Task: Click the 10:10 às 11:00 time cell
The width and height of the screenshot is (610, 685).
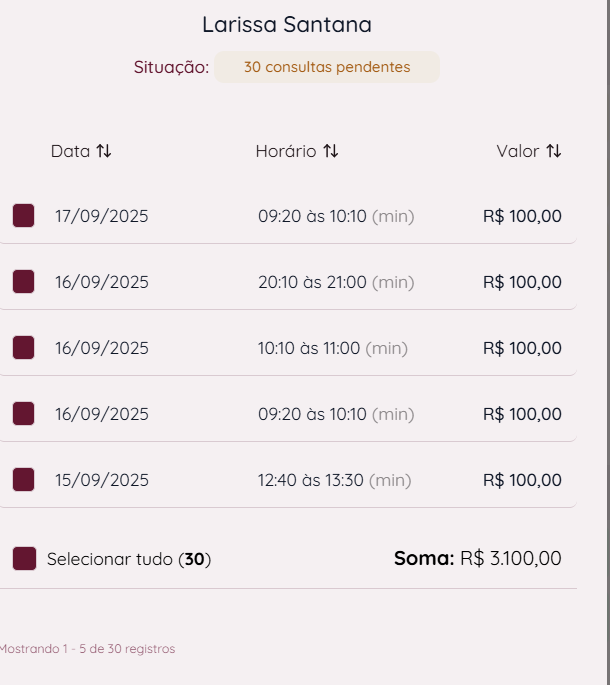Action: coord(309,348)
